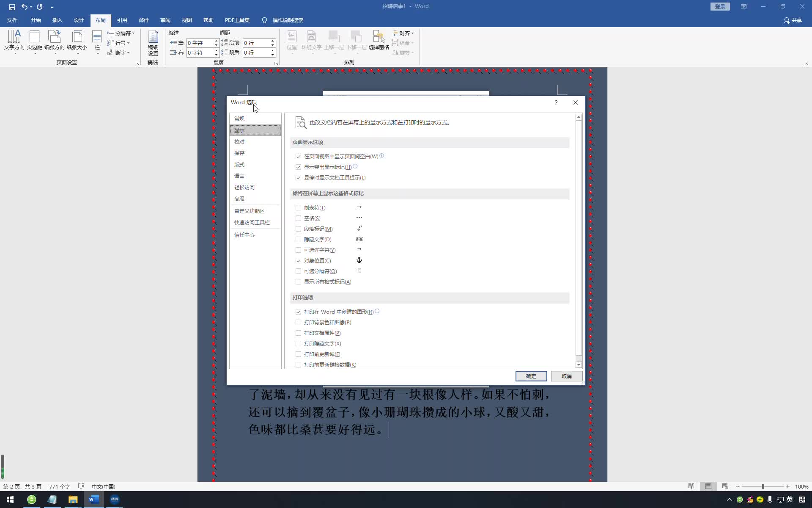Enable paragraph marks (段落标记) checkbox
Image resolution: width=812 pixels, height=508 pixels.
[x=299, y=229]
